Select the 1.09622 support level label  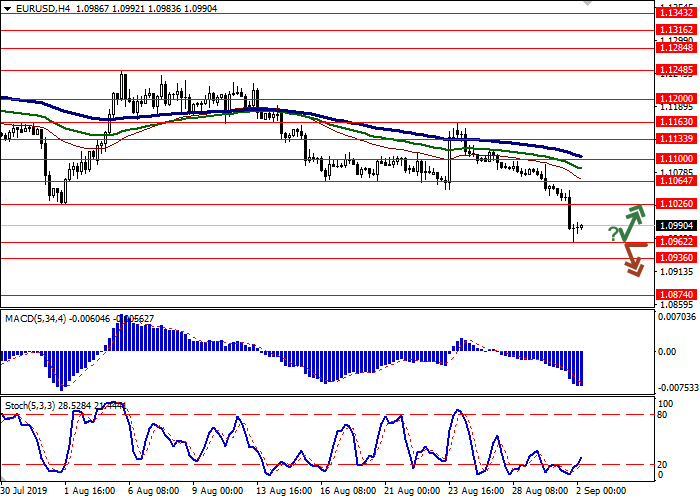(676, 242)
